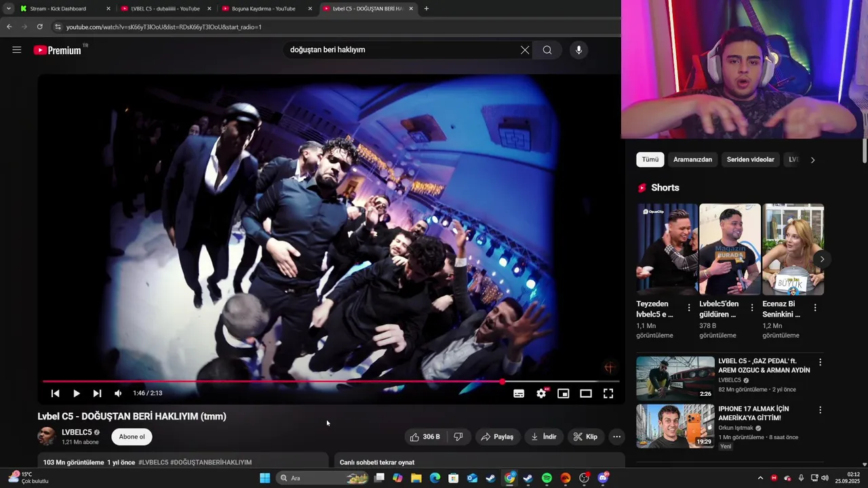Screen dimensions: 868x488
Task: Share the video with Paylaş
Action: pyautogui.click(x=497, y=436)
